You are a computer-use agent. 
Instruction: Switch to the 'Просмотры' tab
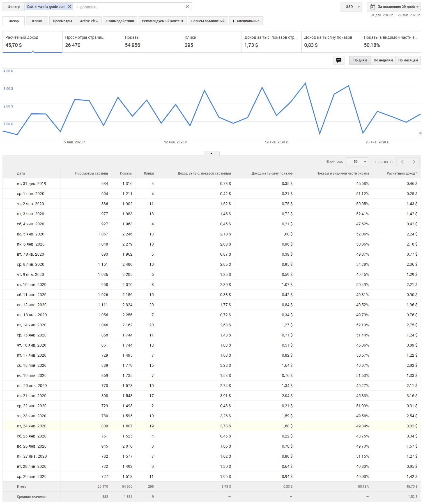[62, 21]
